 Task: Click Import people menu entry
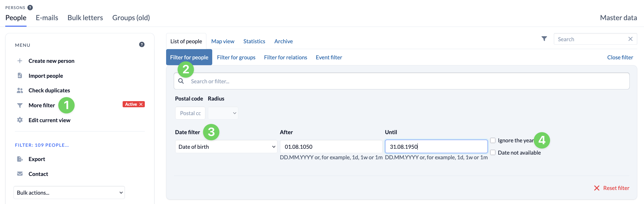46,76
